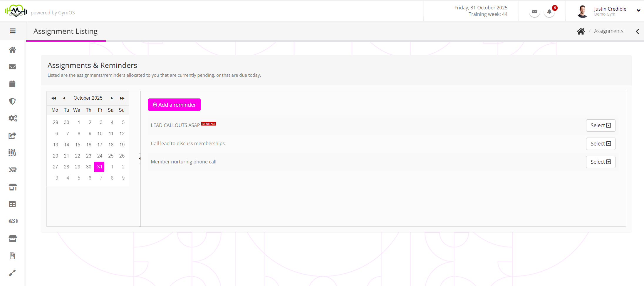
Task: Go to next month in calendar
Action: pyautogui.click(x=112, y=98)
